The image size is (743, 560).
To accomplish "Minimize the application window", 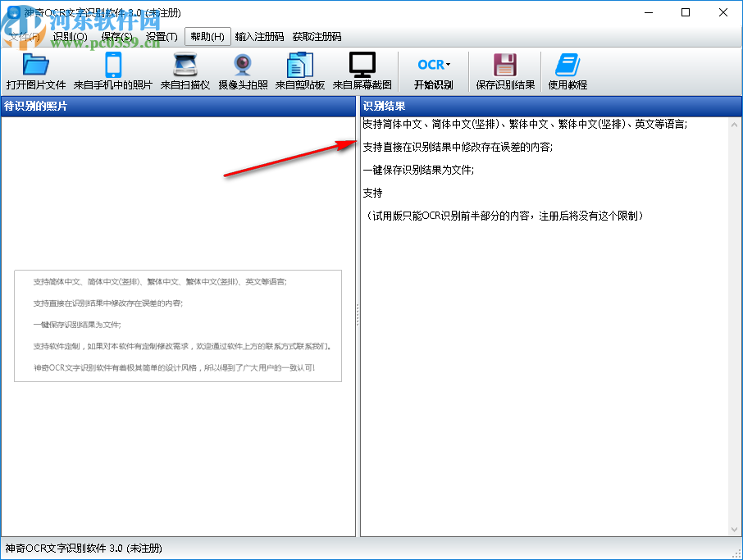I will pyautogui.click(x=648, y=13).
